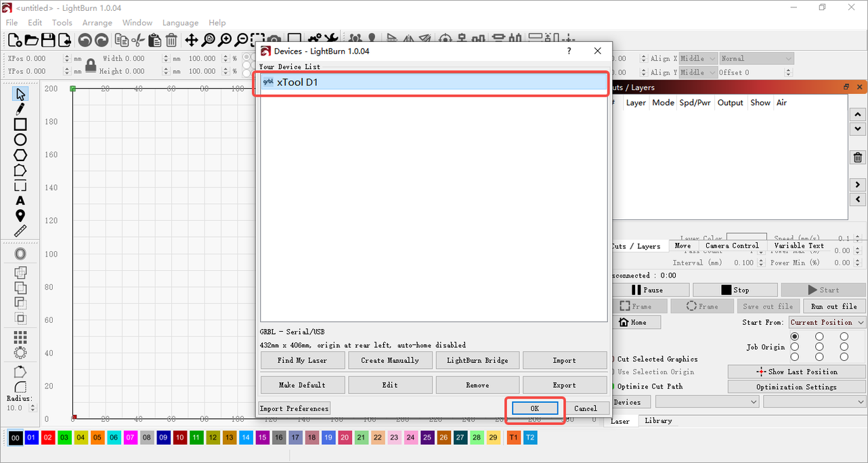This screenshot has width=868, height=463.
Task: Select the bottom-right Job Origin radio button
Action: [844, 357]
